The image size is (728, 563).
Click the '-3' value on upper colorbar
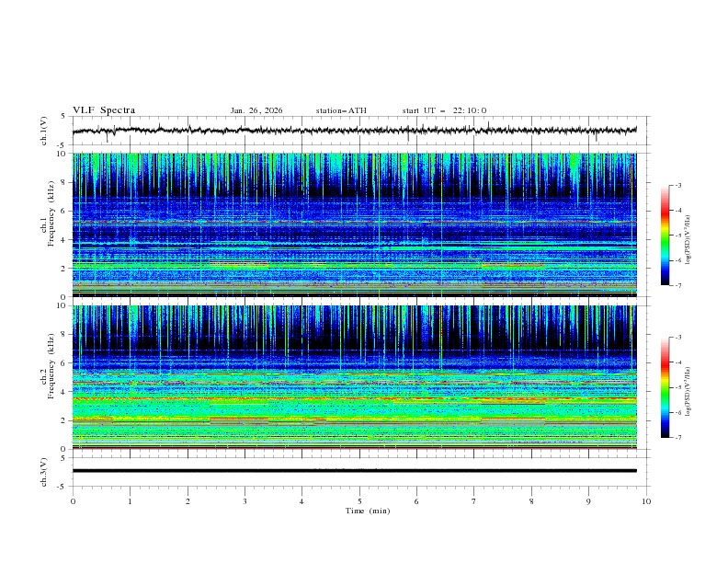677,186
